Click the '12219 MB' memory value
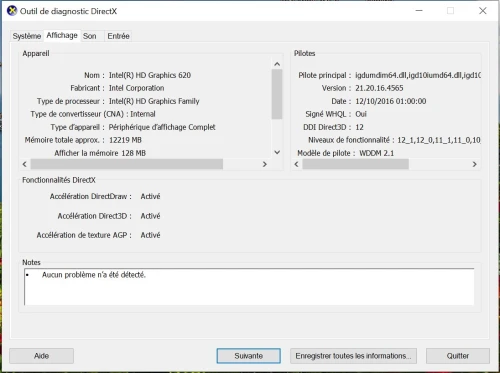Viewport: 500px width, 373px height. coord(125,140)
